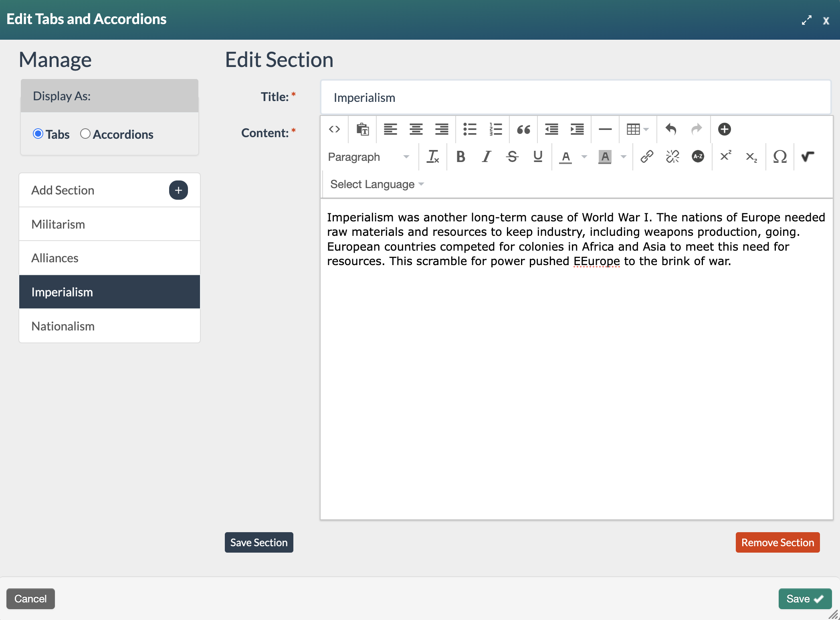Click the source code view icon
This screenshot has width=840, height=620.
[334, 129]
